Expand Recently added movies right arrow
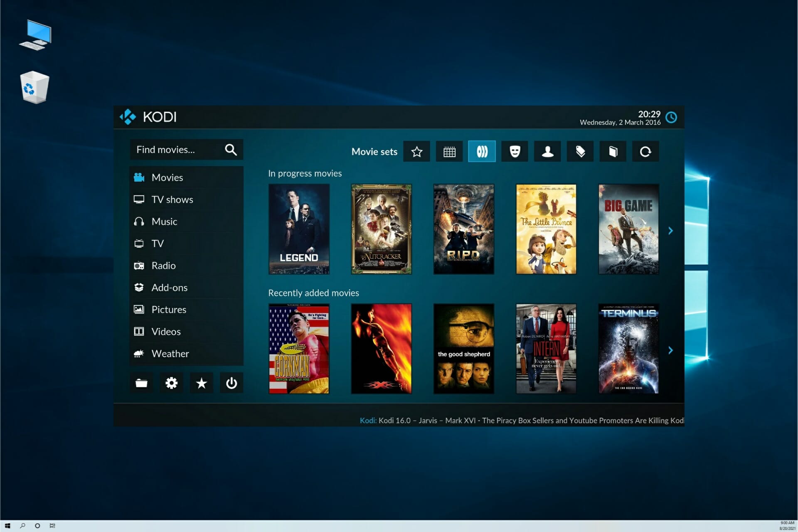The height and width of the screenshot is (532, 798). [x=670, y=349]
